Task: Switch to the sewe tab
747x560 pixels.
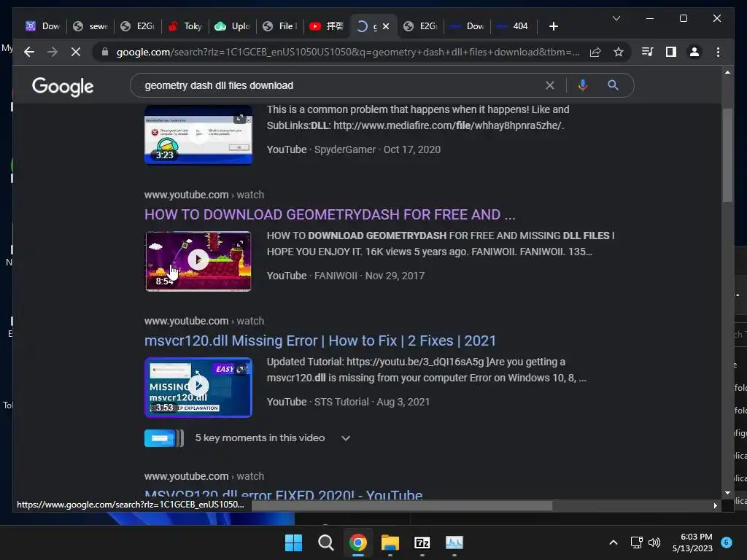Action: [x=90, y=26]
